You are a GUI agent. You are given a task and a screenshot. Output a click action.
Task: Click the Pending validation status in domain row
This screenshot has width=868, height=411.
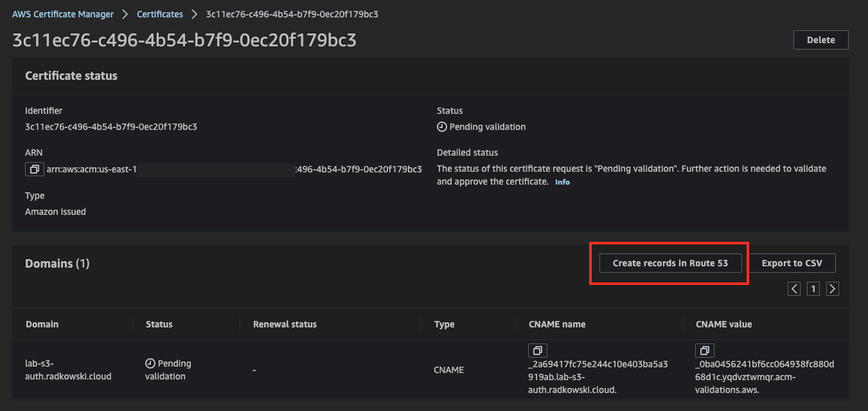pos(168,370)
